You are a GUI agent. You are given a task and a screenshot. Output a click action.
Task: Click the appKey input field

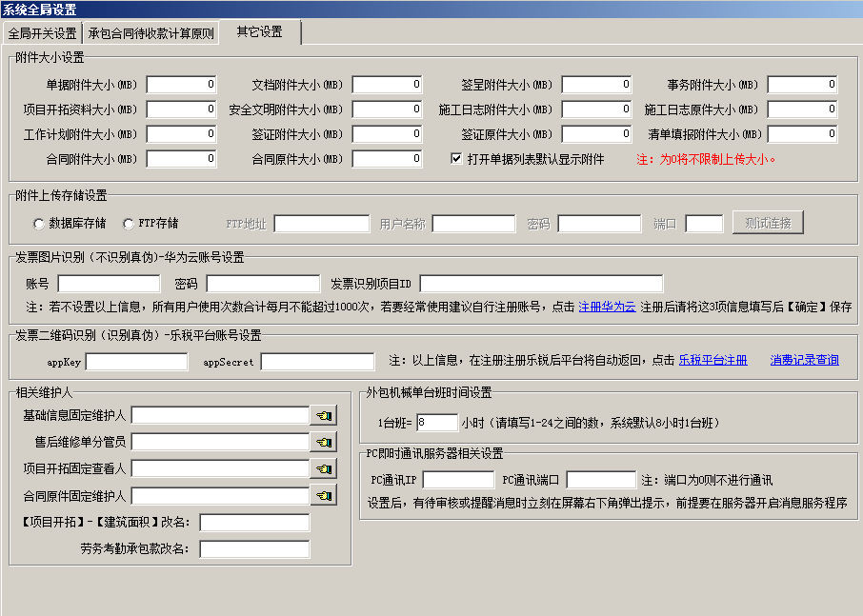(137, 362)
